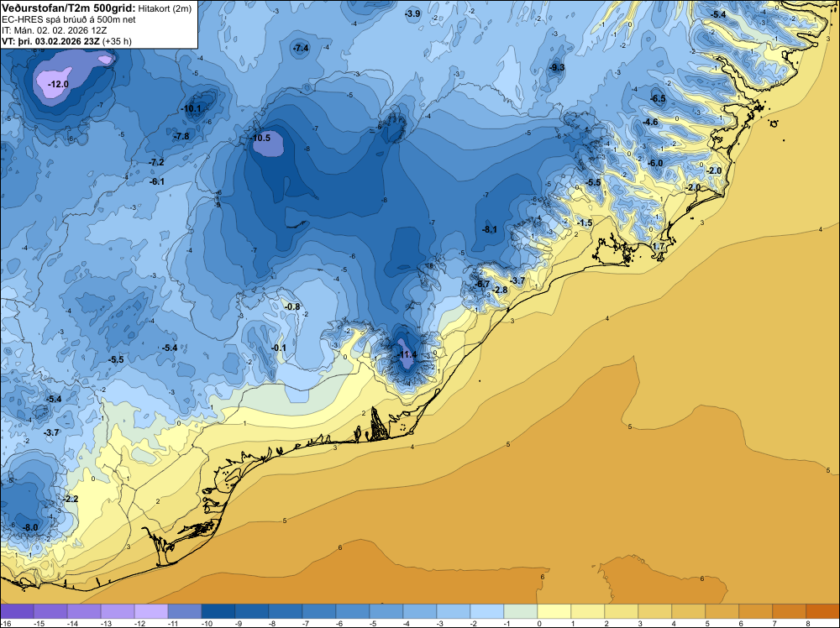Click the -6.5 temperature label
840x628 pixels.
658,98
